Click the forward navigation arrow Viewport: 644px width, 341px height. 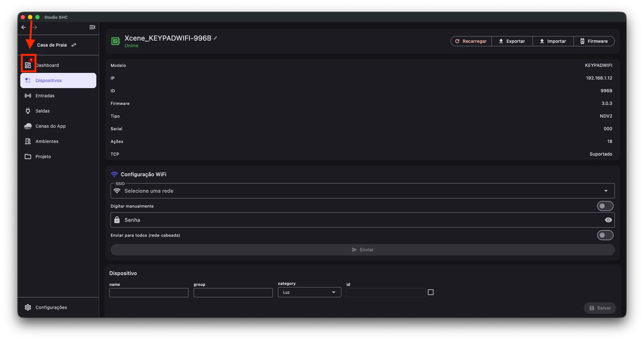pos(35,27)
